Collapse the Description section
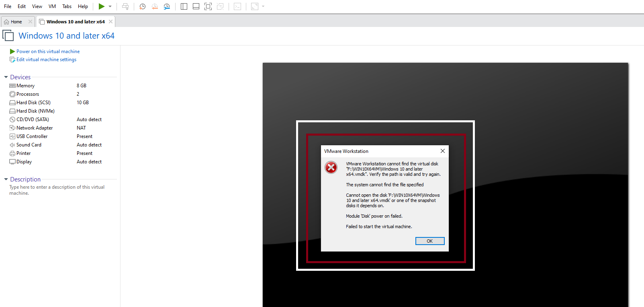The image size is (644, 307). click(6, 179)
